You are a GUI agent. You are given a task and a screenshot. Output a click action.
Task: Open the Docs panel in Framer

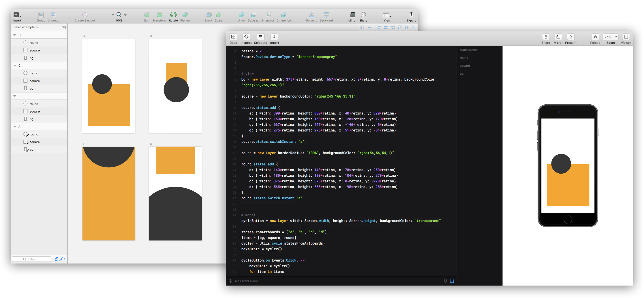tap(233, 37)
